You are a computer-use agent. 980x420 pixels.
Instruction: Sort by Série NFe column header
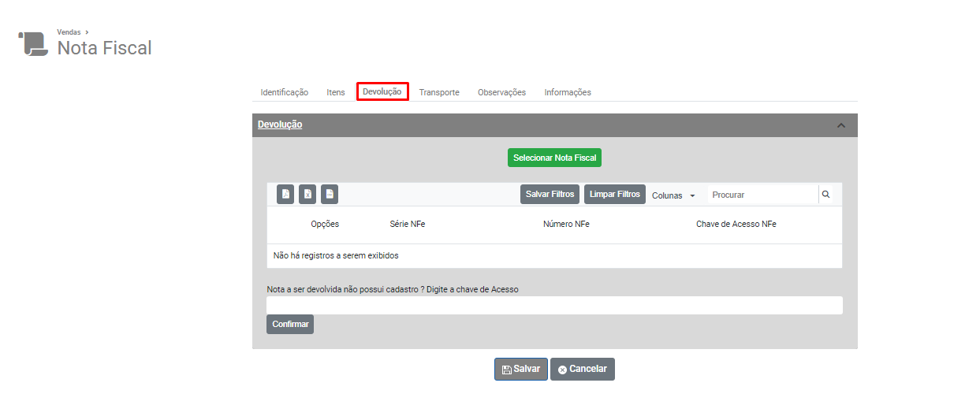(x=408, y=224)
